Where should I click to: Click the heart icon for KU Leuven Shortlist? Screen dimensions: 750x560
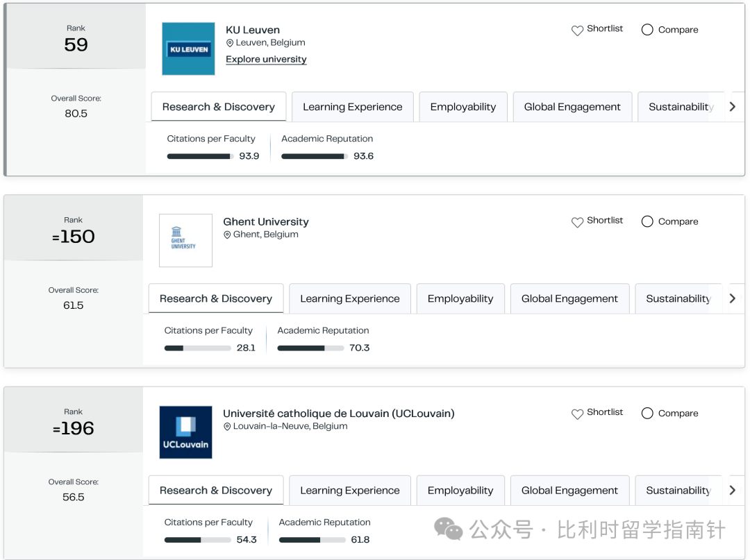(577, 31)
